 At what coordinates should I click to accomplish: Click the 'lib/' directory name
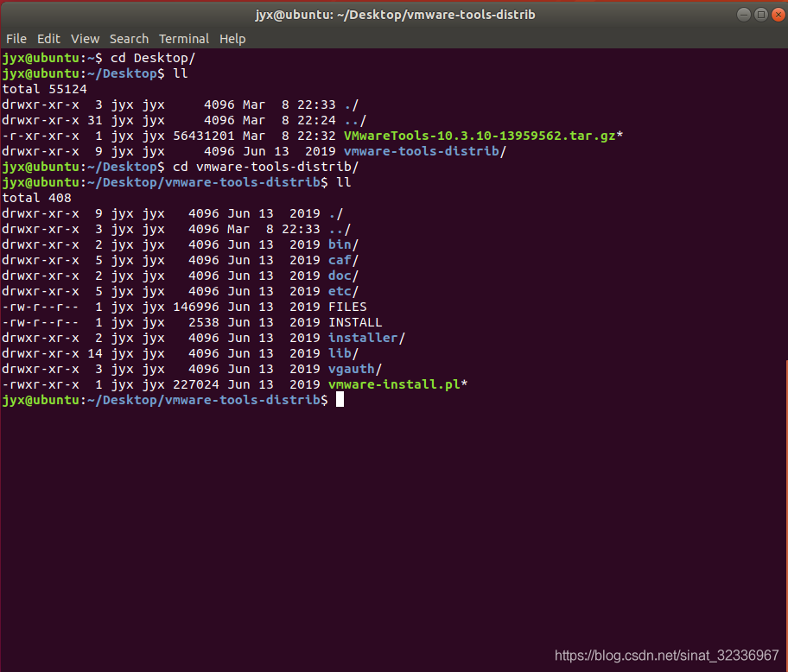(343, 353)
